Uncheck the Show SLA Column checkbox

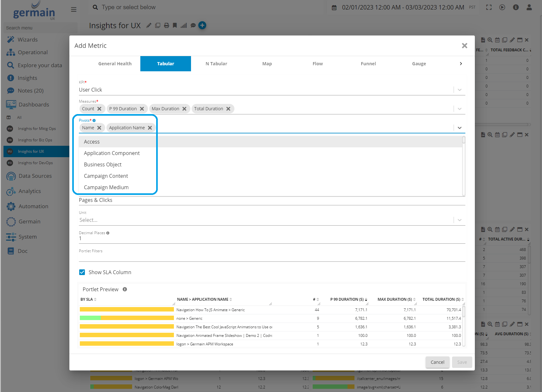pyautogui.click(x=82, y=272)
